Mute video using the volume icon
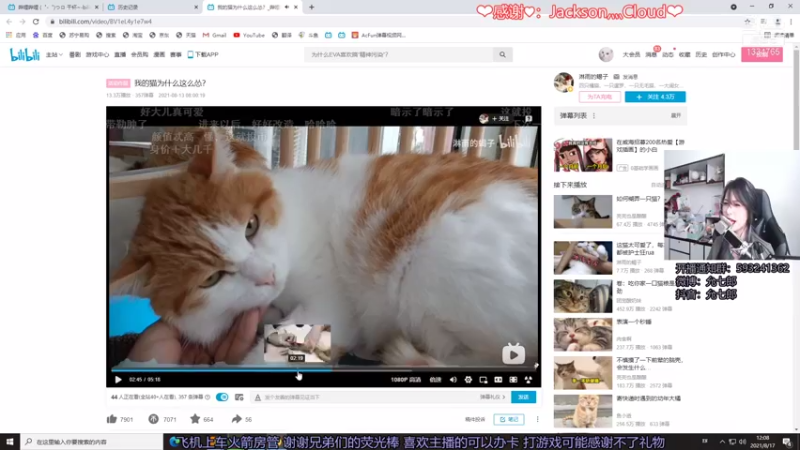800x450 pixels. pyautogui.click(x=453, y=380)
